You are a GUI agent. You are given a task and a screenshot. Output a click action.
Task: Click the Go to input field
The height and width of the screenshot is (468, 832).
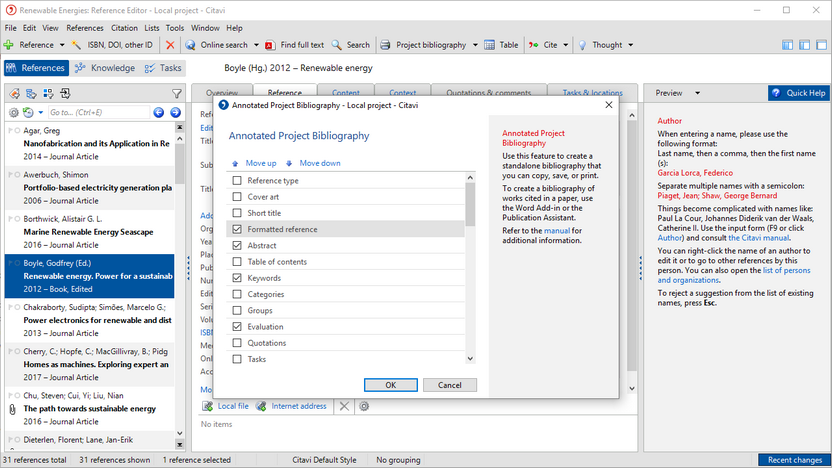(x=99, y=112)
